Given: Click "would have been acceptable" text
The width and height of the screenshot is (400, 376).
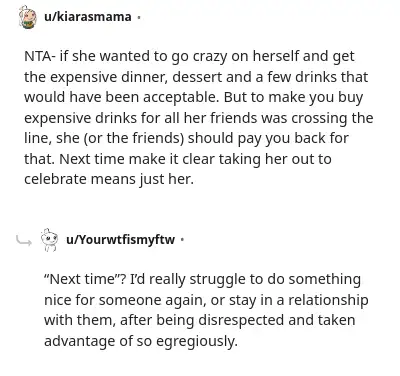Looking at the screenshot, I should pyautogui.click(x=122, y=97).
